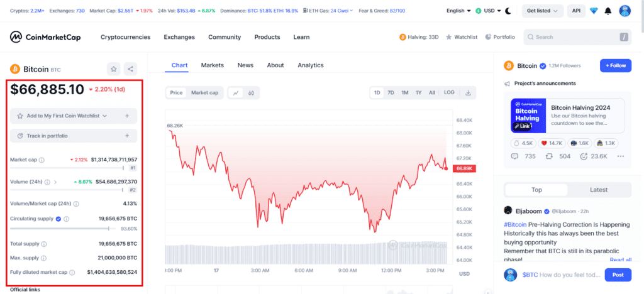Set chart range to 1D
The width and height of the screenshot is (644, 294).
377,93
